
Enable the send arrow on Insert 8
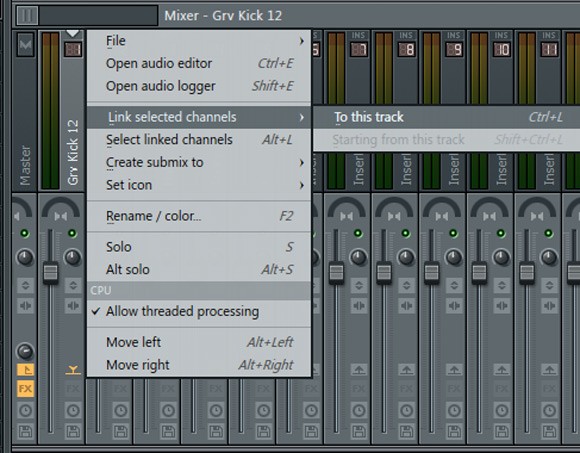[407, 369]
